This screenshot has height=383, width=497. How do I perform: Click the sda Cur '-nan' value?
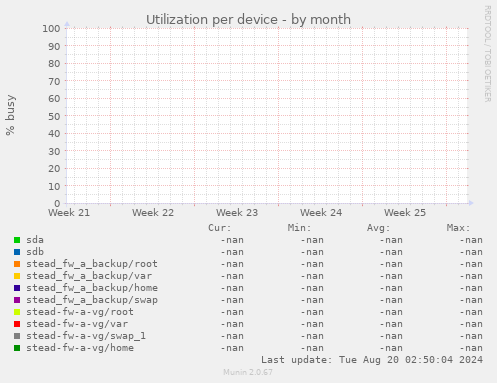coord(232,240)
